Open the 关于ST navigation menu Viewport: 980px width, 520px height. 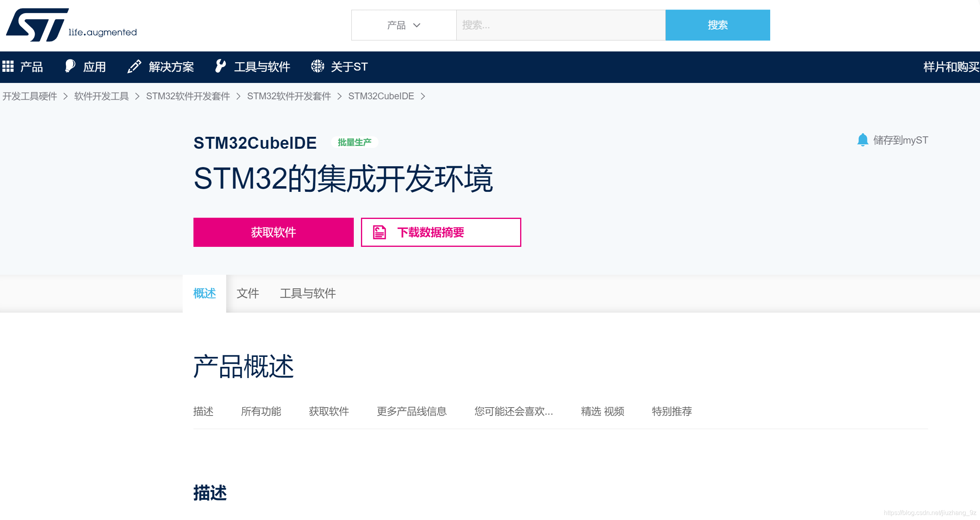click(349, 67)
